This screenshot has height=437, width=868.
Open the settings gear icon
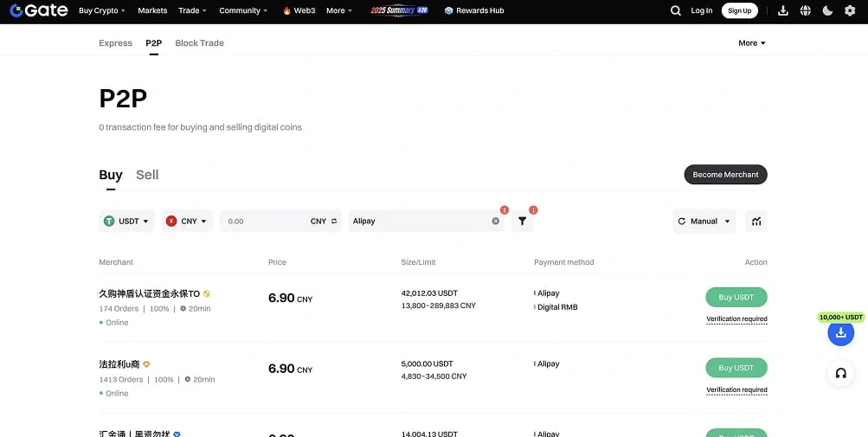(x=850, y=10)
